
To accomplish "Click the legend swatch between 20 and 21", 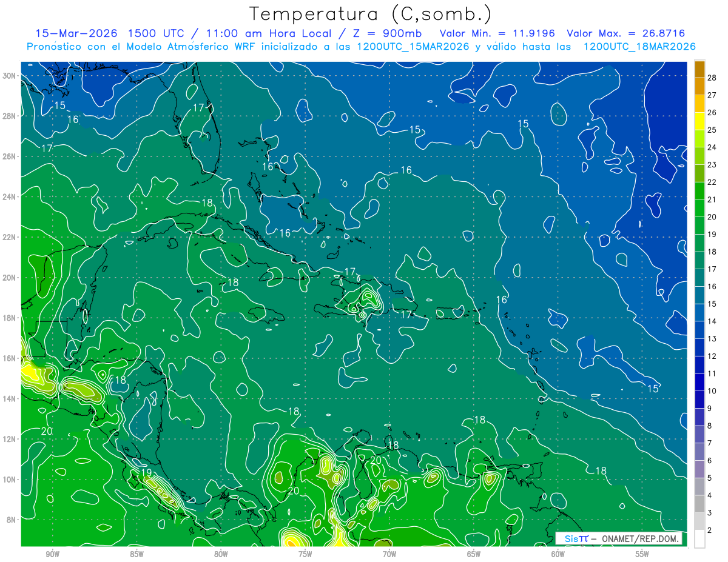I will point(699,208).
